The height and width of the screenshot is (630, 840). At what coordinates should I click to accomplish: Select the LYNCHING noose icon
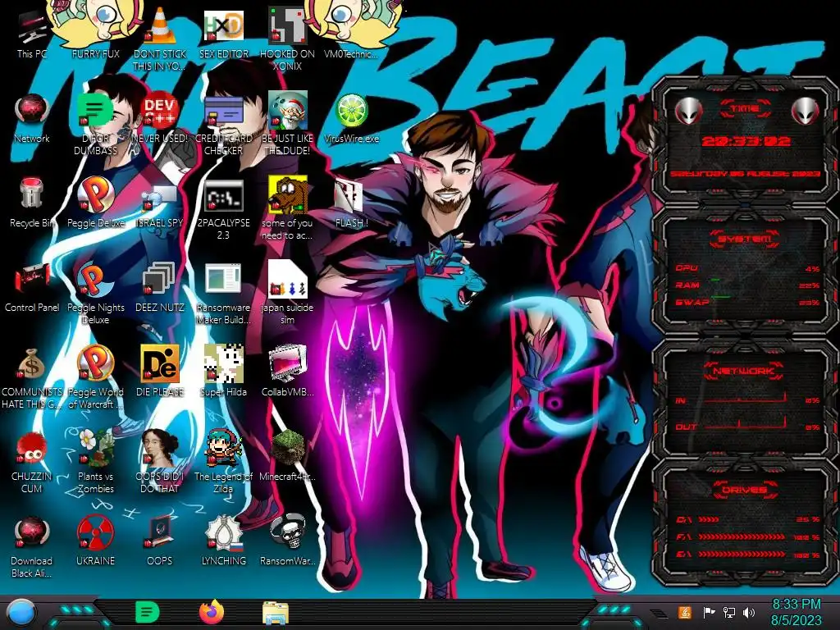[223, 532]
